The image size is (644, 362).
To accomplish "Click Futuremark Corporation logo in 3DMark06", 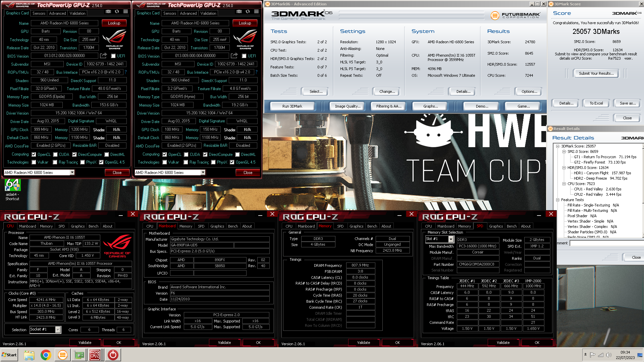I will pyautogui.click(x=515, y=15).
